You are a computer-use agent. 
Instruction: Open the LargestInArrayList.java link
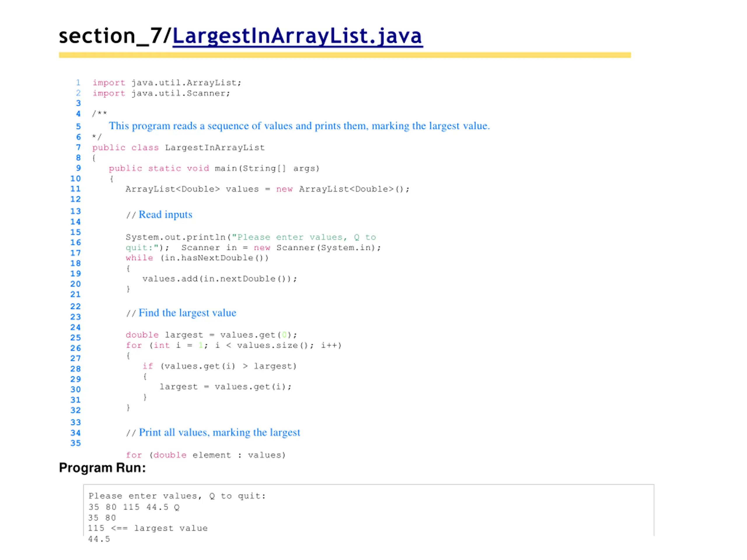pos(298,36)
